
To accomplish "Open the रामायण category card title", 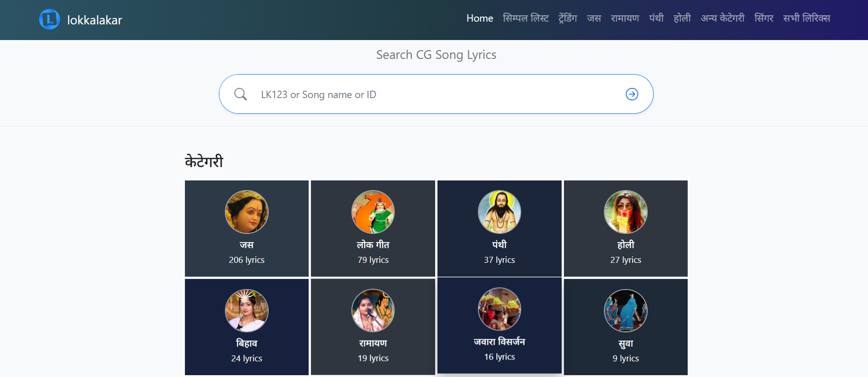I will [x=373, y=343].
